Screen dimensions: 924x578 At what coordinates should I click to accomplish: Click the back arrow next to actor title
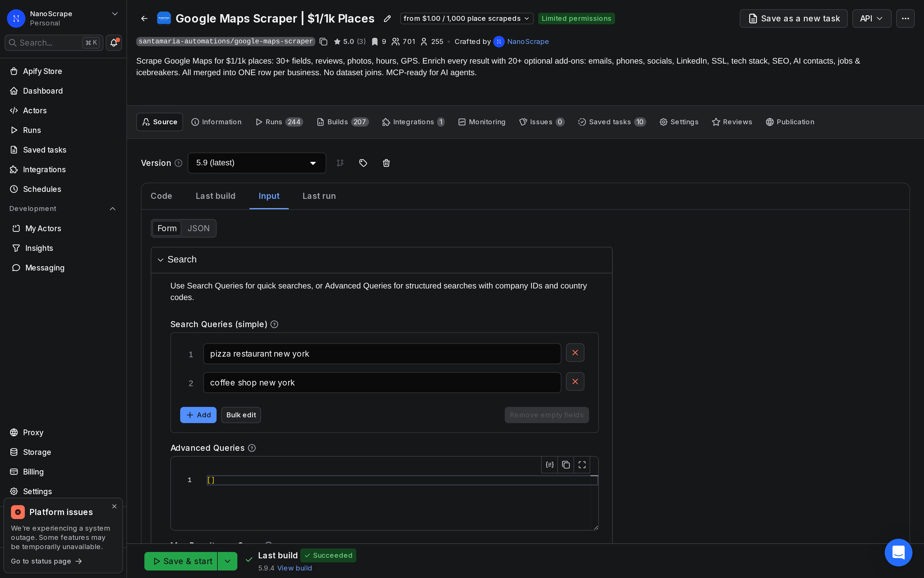[x=144, y=18]
